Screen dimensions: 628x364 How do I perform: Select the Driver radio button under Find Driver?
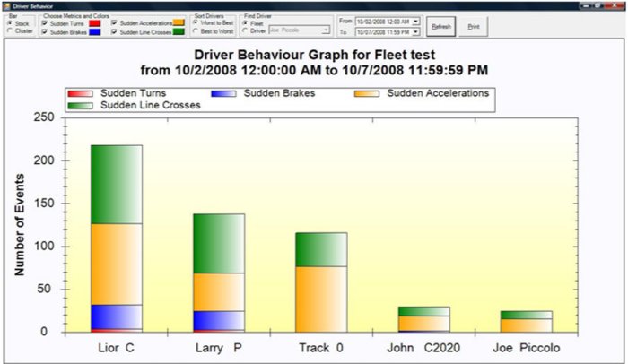[x=247, y=30]
